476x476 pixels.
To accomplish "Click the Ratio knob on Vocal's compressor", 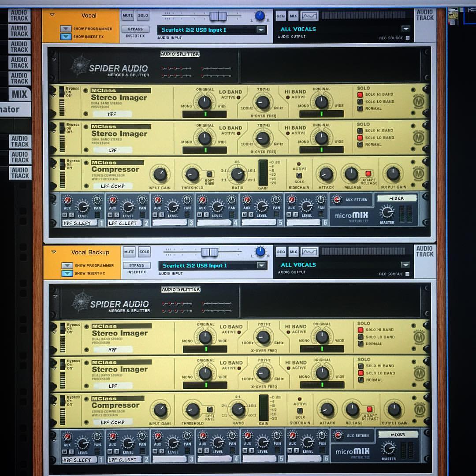I will point(238,174).
